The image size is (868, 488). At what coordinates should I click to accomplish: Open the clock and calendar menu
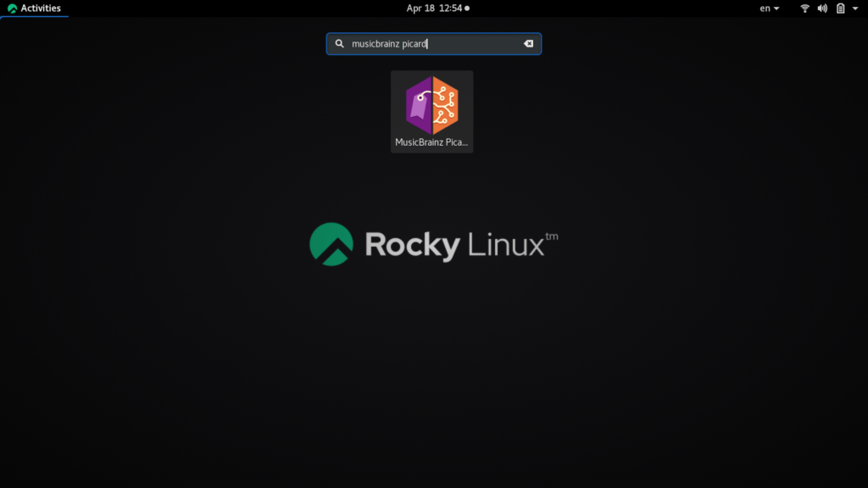pos(438,8)
